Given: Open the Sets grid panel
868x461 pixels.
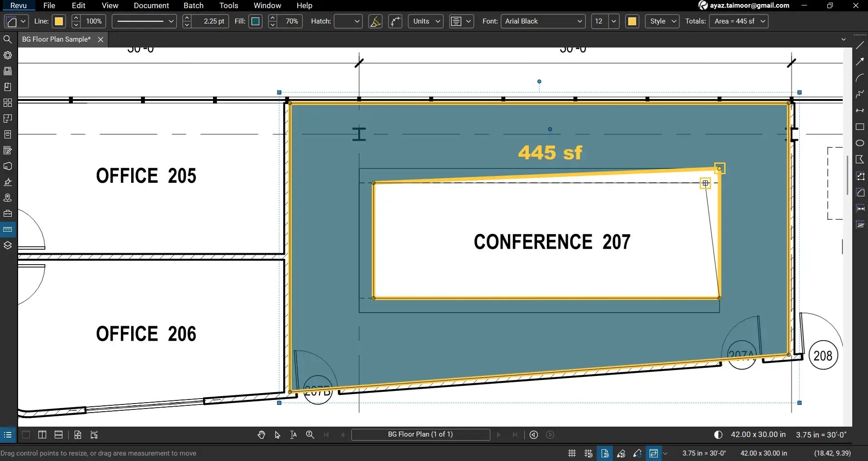Looking at the screenshot, I should (8, 103).
